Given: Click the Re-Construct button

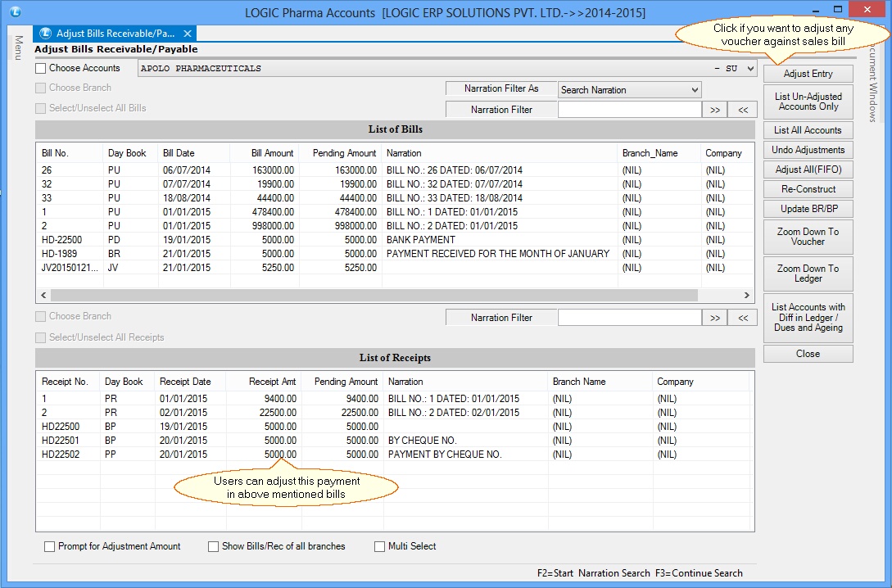Looking at the screenshot, I should (x=808, y=189).
